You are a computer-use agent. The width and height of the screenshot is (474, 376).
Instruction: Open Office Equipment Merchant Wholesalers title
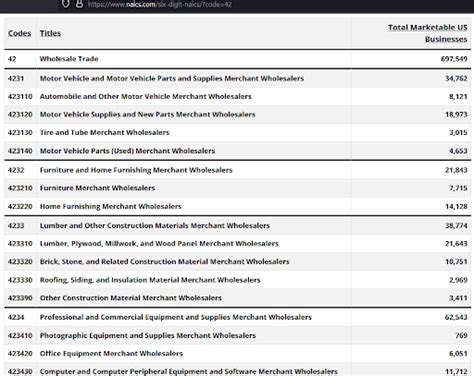[x=111, y=354]
